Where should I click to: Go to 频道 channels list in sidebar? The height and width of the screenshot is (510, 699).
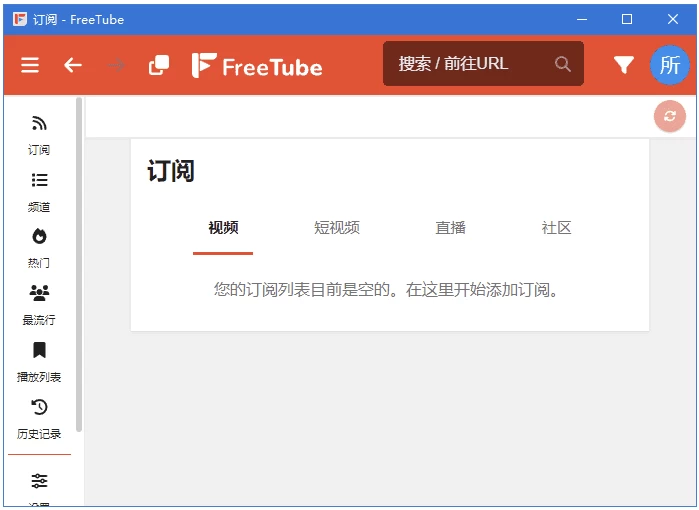click(39, 191)
